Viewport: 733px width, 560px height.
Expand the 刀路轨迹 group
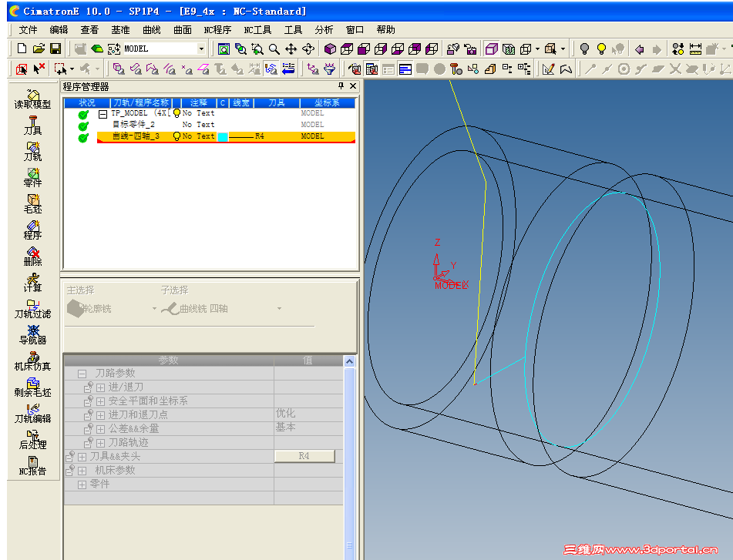100,443
